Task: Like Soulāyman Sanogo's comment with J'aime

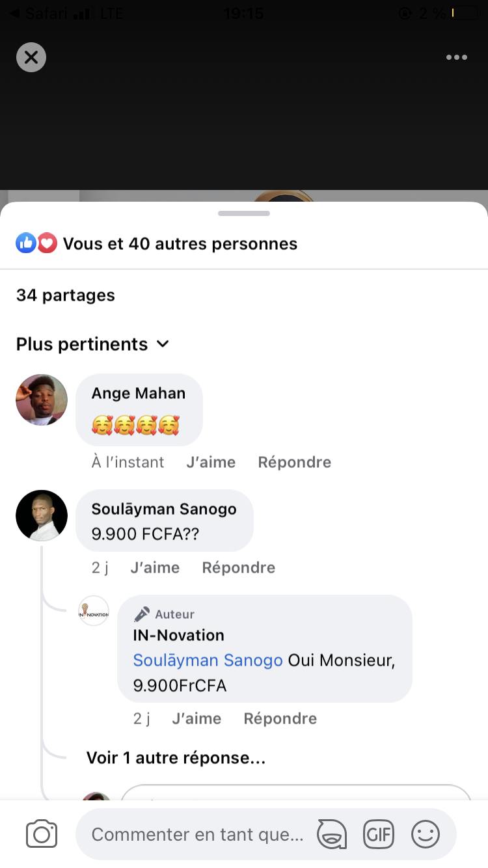Action: [x=155, y=567]
